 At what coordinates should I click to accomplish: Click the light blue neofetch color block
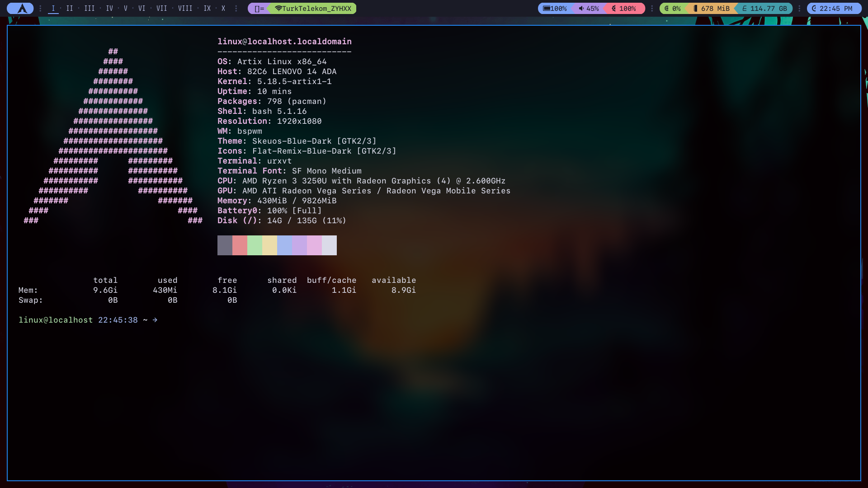284,245
